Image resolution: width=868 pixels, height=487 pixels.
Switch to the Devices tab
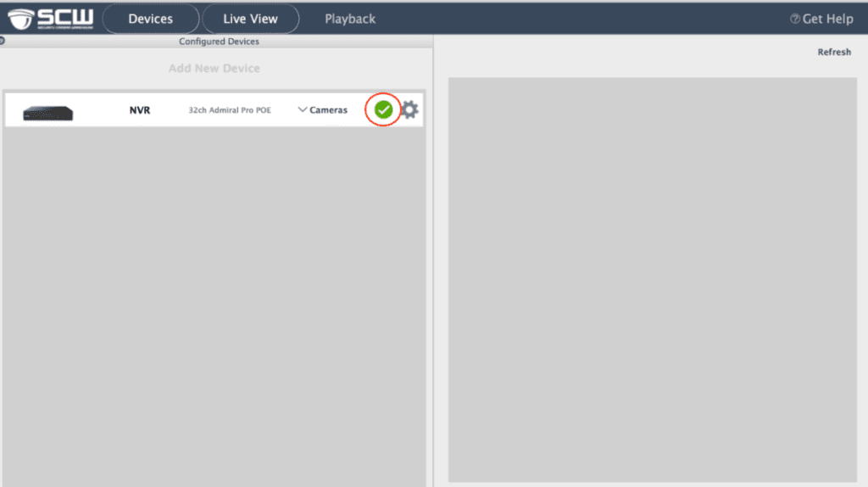click(x=150, y=19)
